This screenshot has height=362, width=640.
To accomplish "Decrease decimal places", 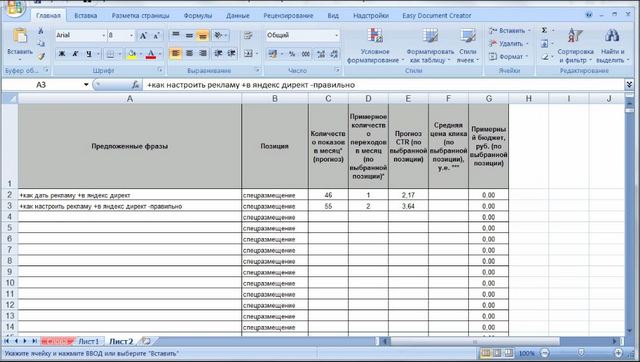I will click(x=334, y=54).
